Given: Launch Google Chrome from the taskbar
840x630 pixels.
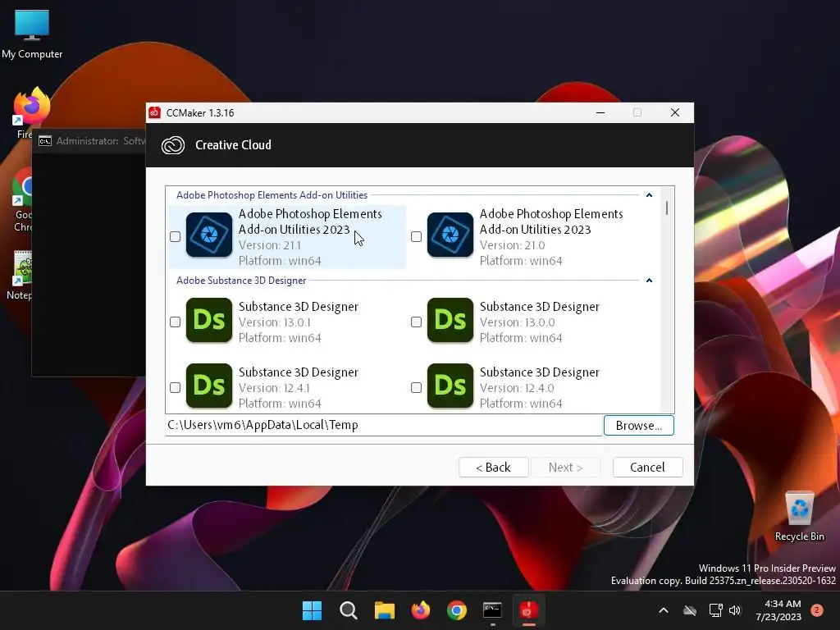Looking at the screenshot, I should click(x=456, y=610).
